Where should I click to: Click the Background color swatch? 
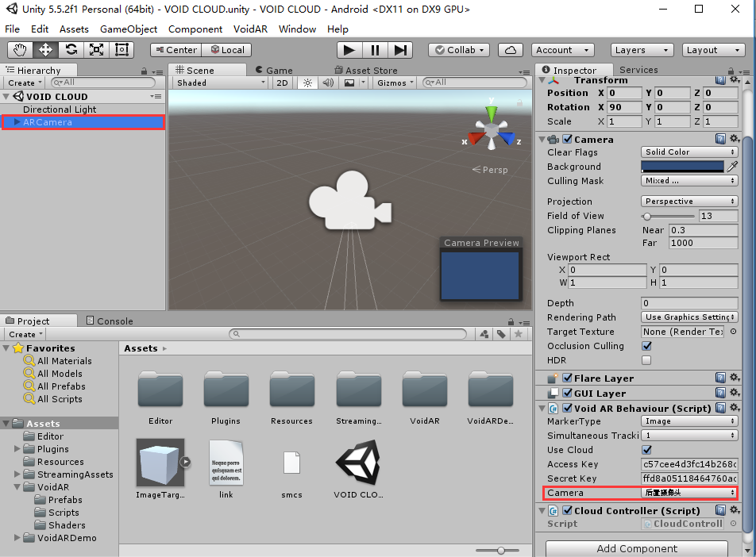[682, 167]
